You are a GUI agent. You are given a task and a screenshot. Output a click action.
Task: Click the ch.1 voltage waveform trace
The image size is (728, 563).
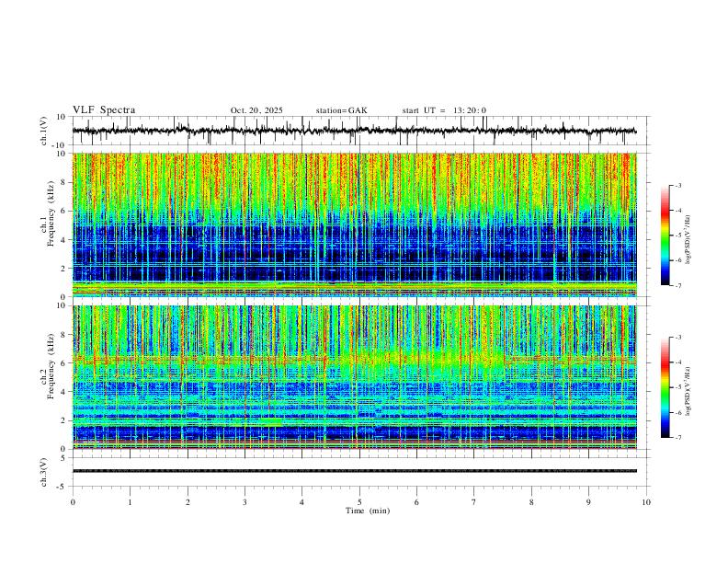[354, 131]
